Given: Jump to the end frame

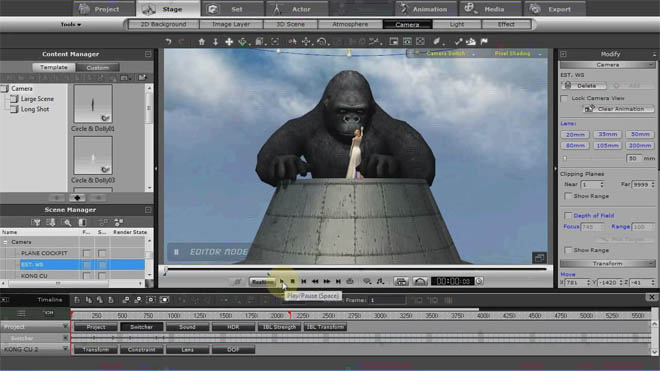Looking at the screenshot, I should pyautogui.click(x=338, y=281).
